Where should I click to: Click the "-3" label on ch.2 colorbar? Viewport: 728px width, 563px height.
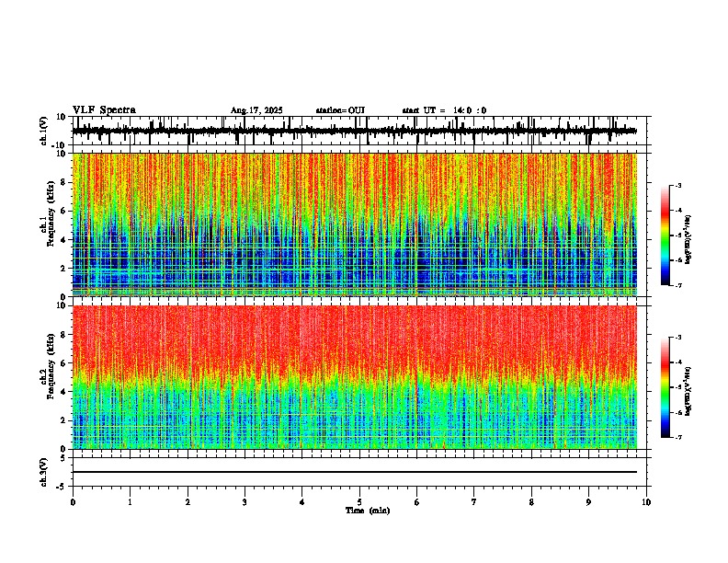(677, 338)
